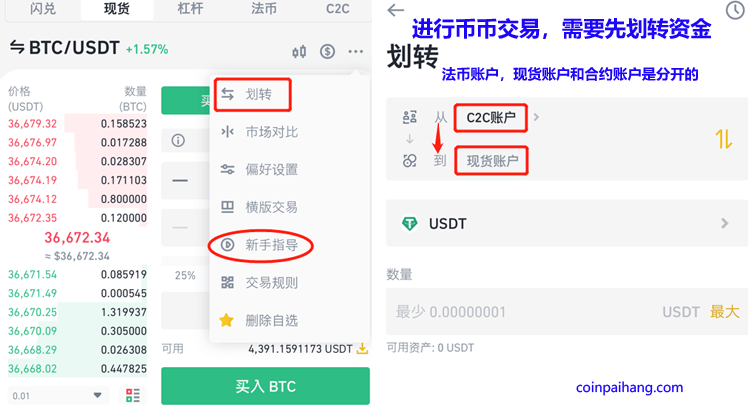This screenshot has height=412, width=748.
Task: Click the 买入 BTC button
Action: tap(265, 386)
